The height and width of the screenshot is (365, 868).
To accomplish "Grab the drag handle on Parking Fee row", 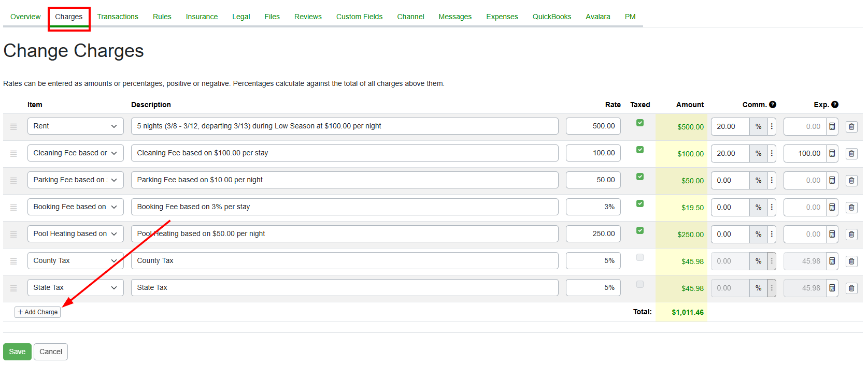I will click(13, 181).
